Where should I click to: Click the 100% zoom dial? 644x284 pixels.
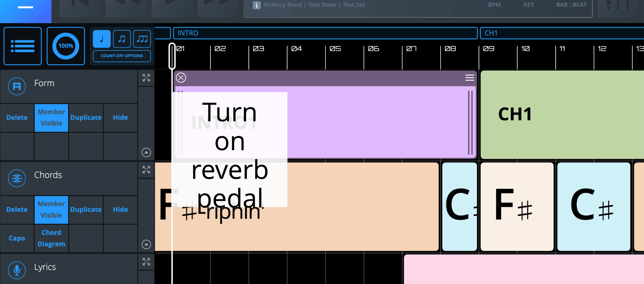[66, 46]
